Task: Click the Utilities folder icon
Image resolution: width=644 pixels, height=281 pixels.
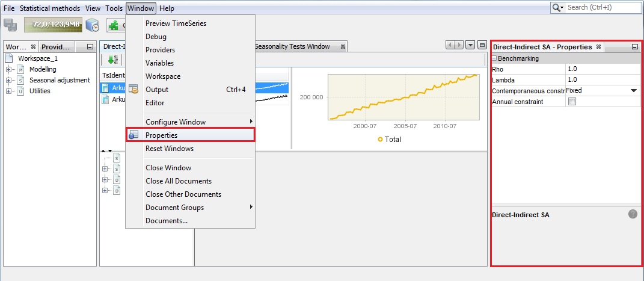Action: click(x=22, y=91)
